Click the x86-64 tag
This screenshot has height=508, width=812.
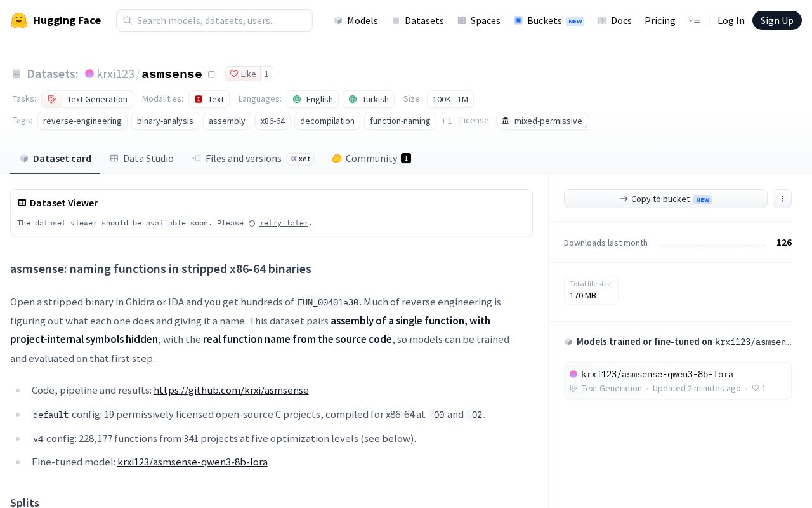click(273, 121)
